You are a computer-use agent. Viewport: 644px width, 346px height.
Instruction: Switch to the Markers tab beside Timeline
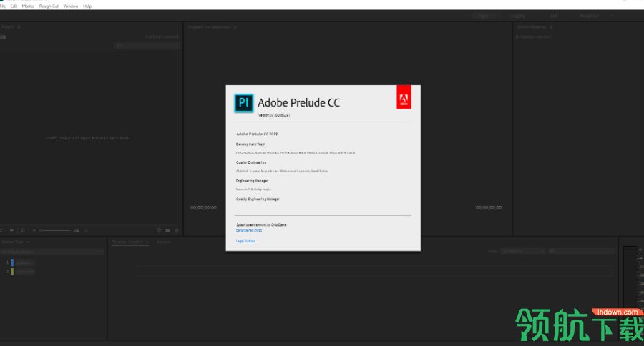click(163, 242)
